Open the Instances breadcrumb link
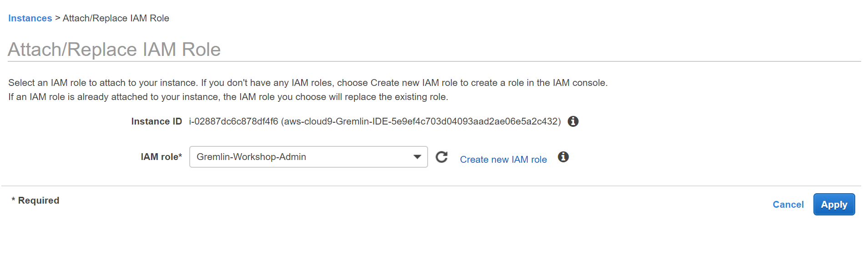The height and width of the screenshot is (260, 868). (30, 18)
